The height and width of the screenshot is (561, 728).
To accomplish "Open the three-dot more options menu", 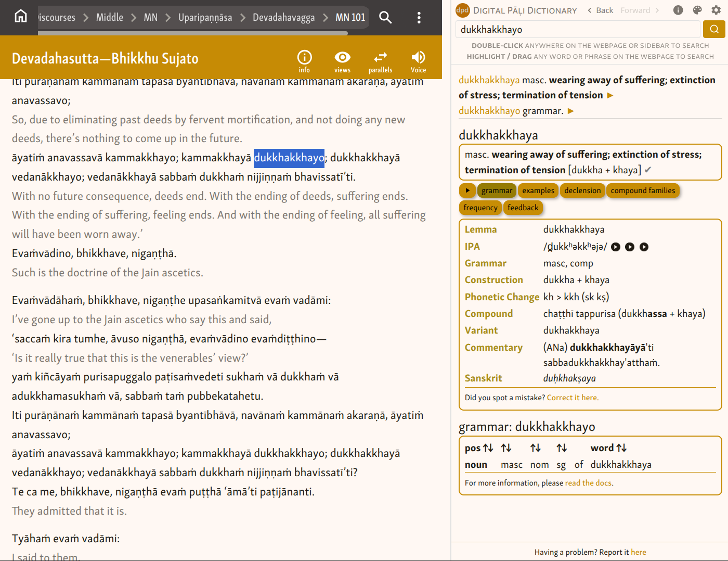I will click(419, 18).
